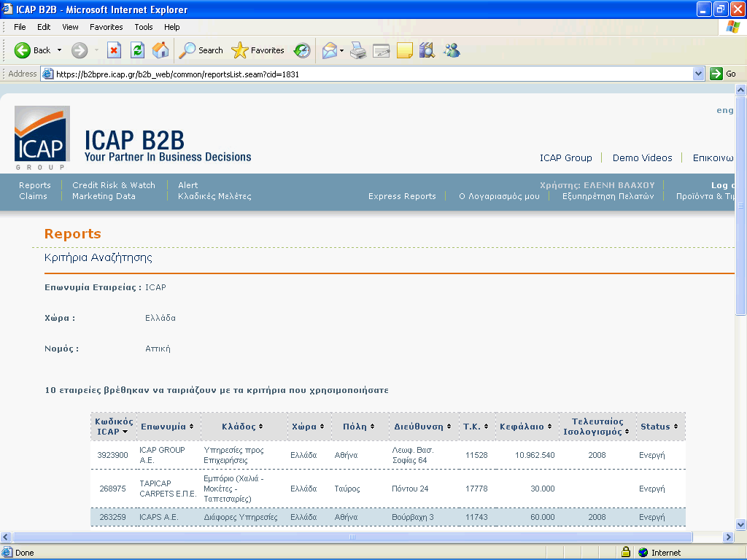
Task: Open the Alert navigation link
Action: [187, 185]
